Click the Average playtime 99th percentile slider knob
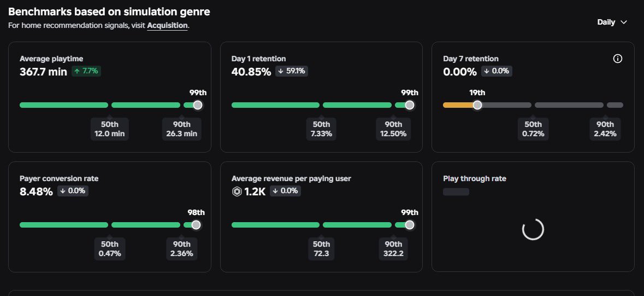644x296 pixels. 198,105
